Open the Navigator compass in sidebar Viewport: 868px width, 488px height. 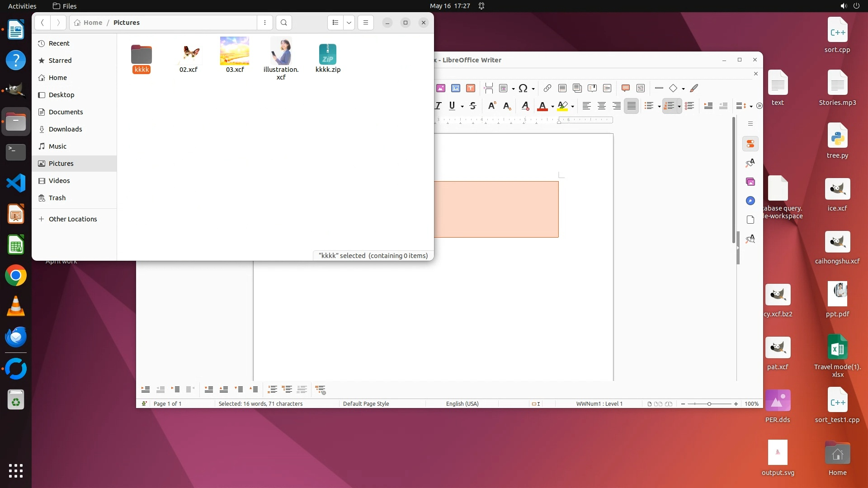750,201
